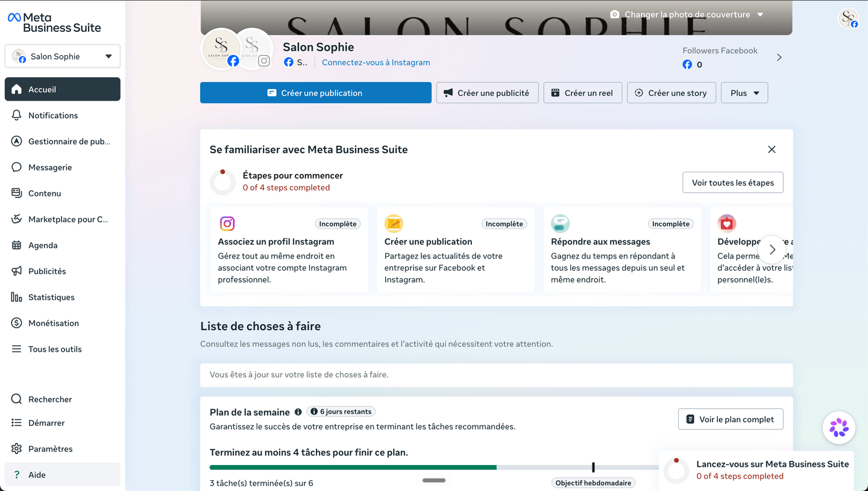868x491 pixels.
Task: Go to Accueil in sidebar
Action: [63, 89]
